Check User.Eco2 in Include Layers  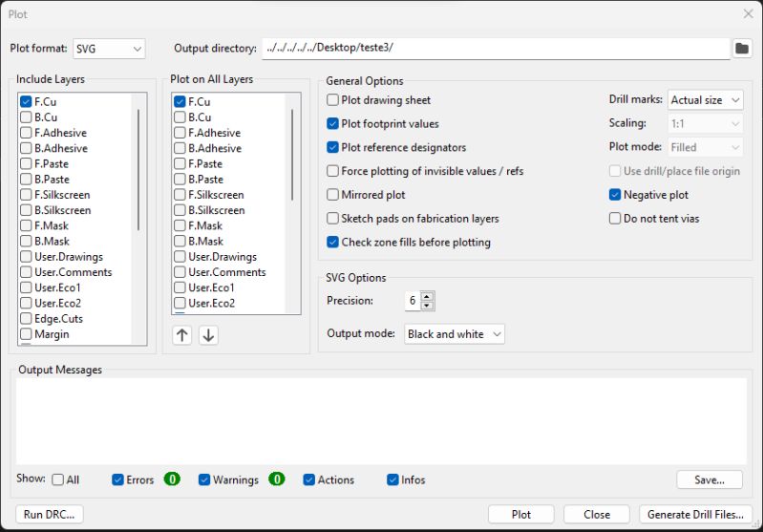26,303
